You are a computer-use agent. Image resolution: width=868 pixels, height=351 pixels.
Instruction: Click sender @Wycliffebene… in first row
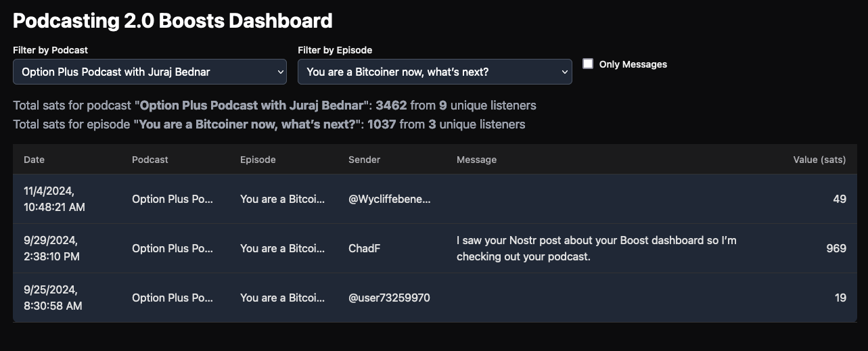390,199
